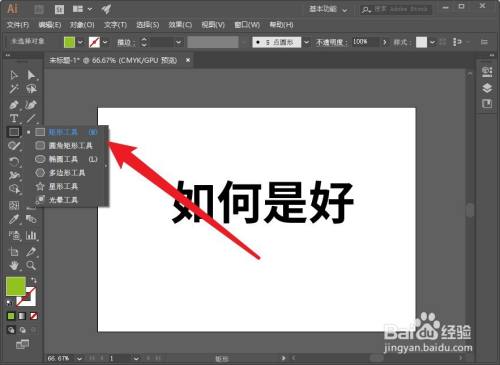Click the Bridge icon in title bar
This screenshot has height=365, width=500.
click(x=39, y=9)
